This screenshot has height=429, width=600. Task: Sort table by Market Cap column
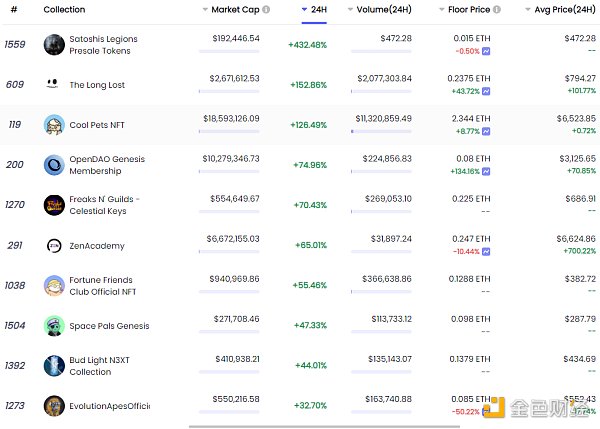(234, 10)
